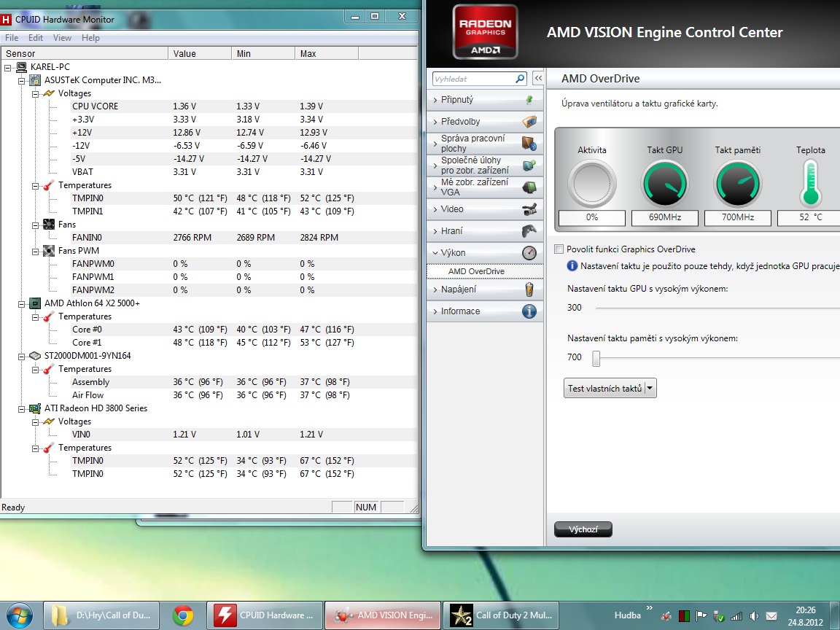The image size is (840, 630).
Task: Switch to CPUID Hardware Monitor taskbar button
Action: [265, 615]
